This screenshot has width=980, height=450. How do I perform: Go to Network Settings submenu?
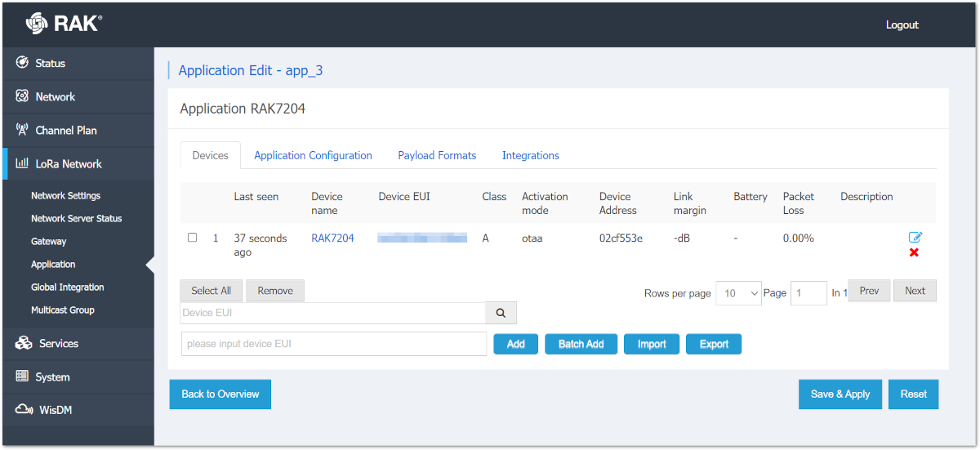pos(65,196)
